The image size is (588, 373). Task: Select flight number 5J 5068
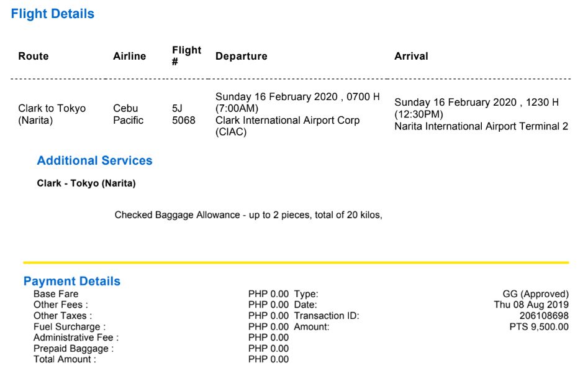[183, 114]
